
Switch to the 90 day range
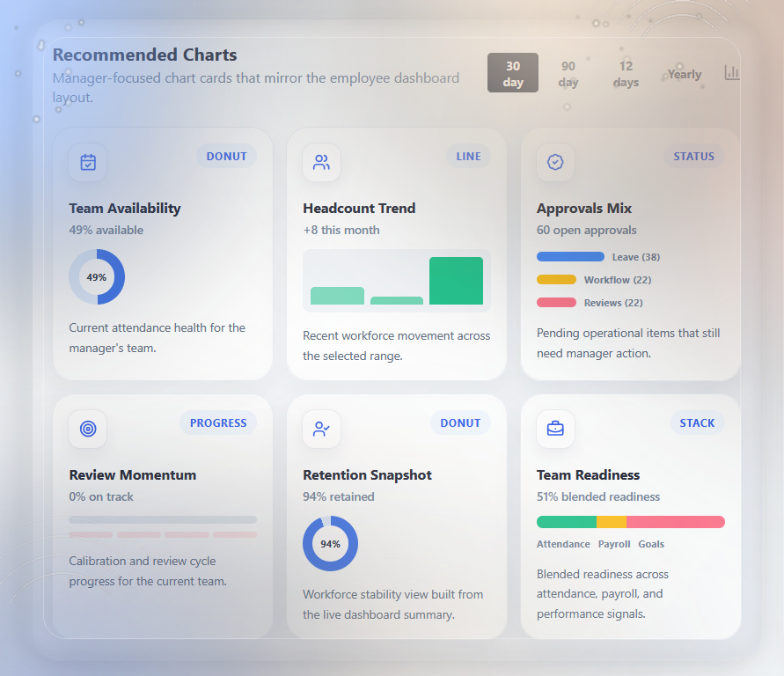[x=568, y=73]
